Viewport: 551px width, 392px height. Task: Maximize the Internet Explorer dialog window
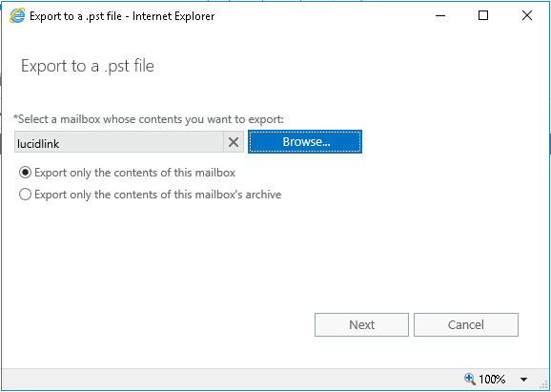(483, 16)
